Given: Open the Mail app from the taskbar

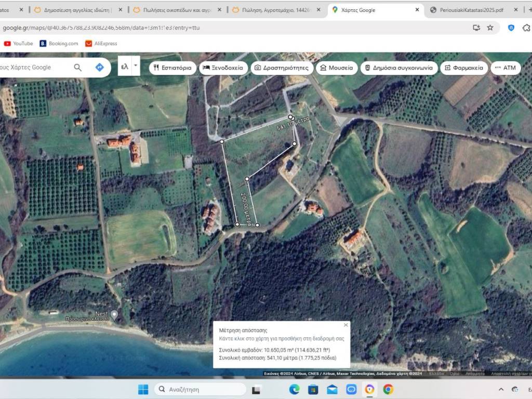Looking at the screenshot, I should tap(332, 389).
